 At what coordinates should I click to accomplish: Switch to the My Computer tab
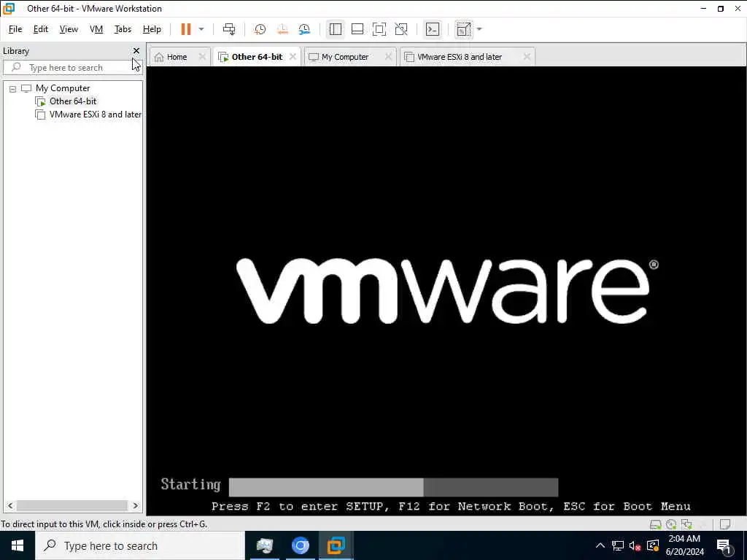point(345,57)
